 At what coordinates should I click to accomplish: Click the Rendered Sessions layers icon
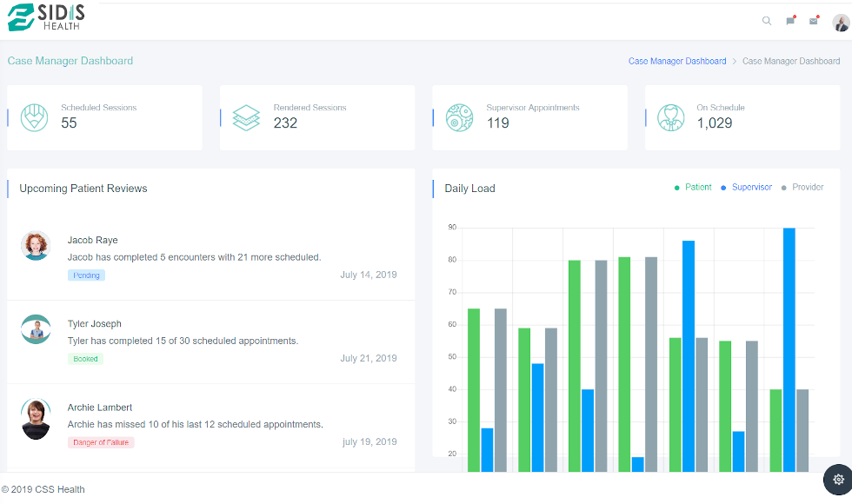click(x=246, y=117)
